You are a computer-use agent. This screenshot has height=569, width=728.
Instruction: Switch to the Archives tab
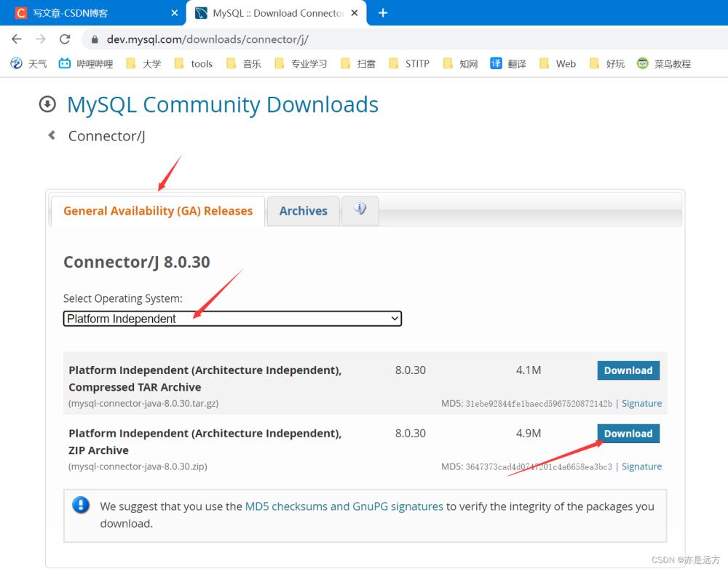(303, 211)
